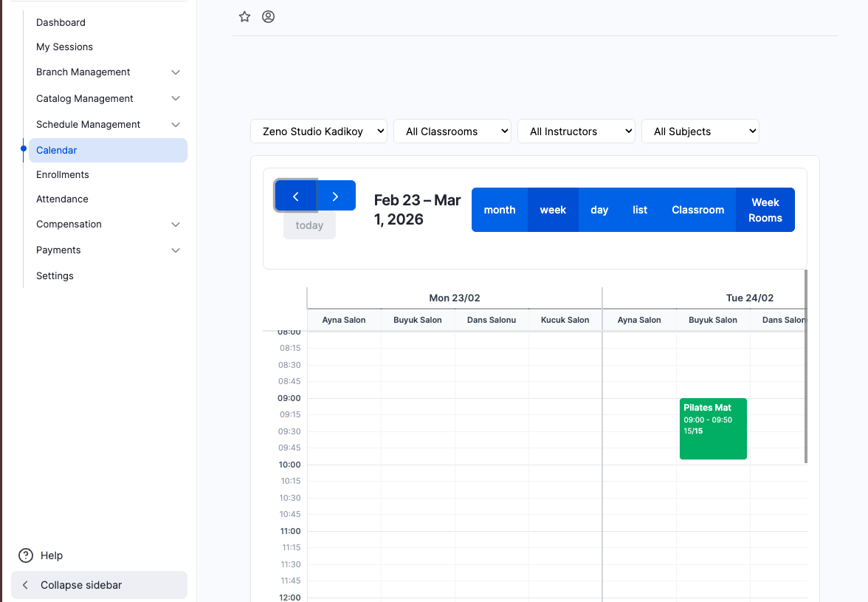
Task: Click the today button
Action: [x=309, y=225]
